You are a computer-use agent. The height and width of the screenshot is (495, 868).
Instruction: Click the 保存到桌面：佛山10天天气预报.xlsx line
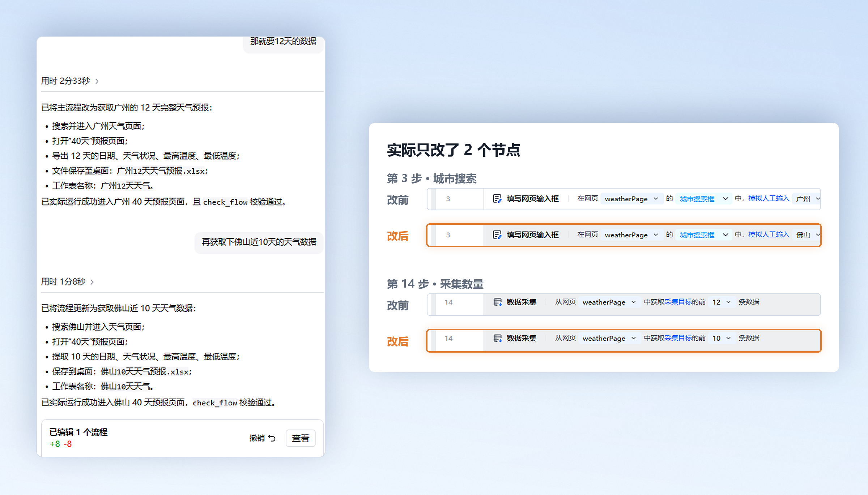[122, 372]
